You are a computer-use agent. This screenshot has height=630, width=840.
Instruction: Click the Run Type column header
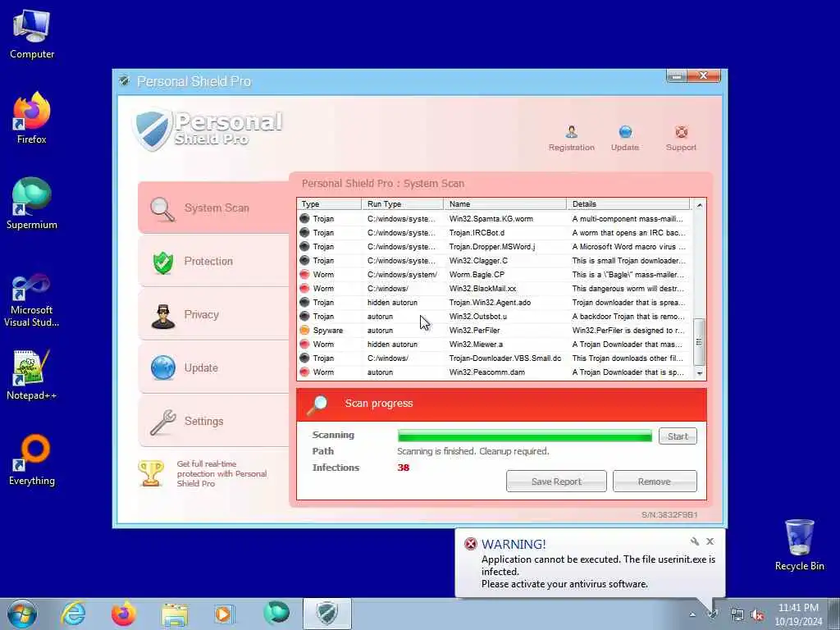point(403,204)
